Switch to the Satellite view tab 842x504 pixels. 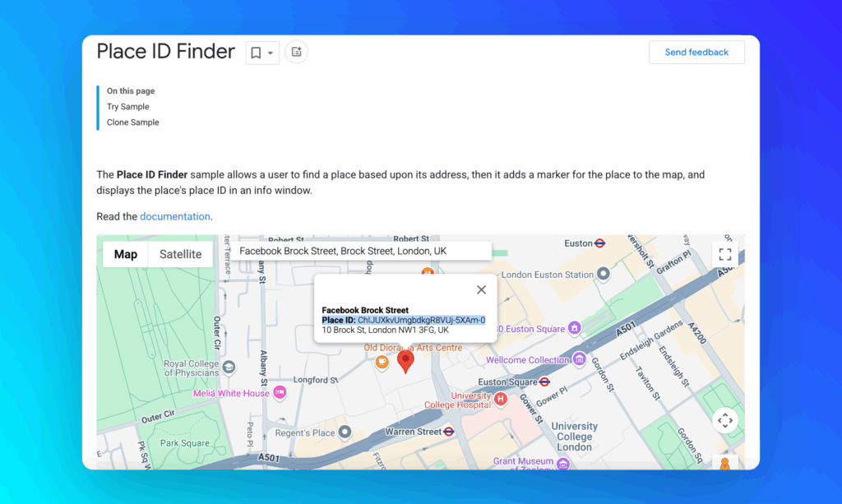pos(180,254)
